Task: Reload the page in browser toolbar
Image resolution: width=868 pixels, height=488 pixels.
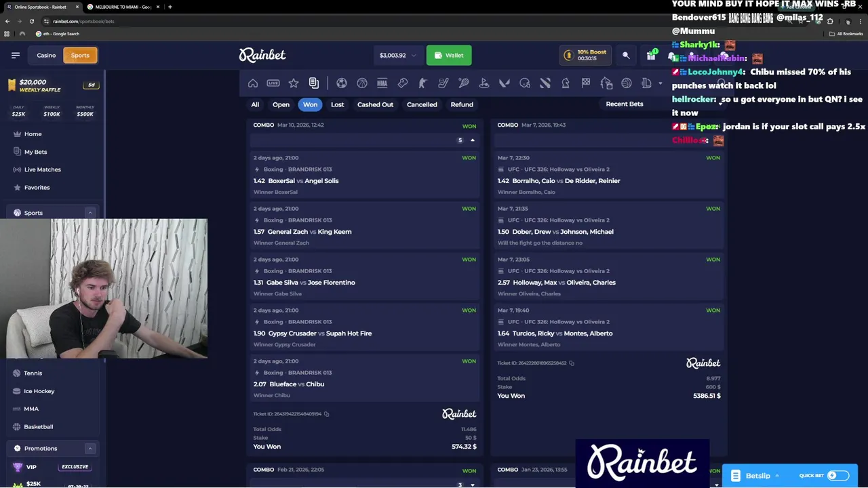Action: [x=32, y=21]
